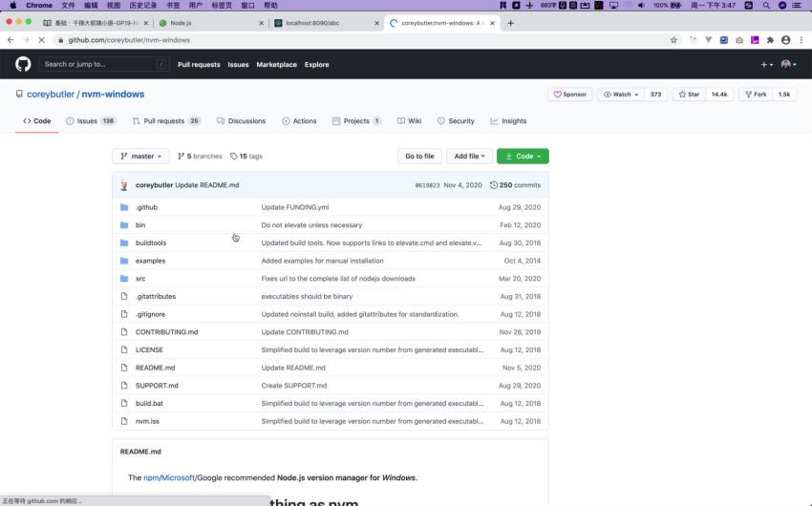
Task: Close the Node.js tab
Action: [261, 23]
